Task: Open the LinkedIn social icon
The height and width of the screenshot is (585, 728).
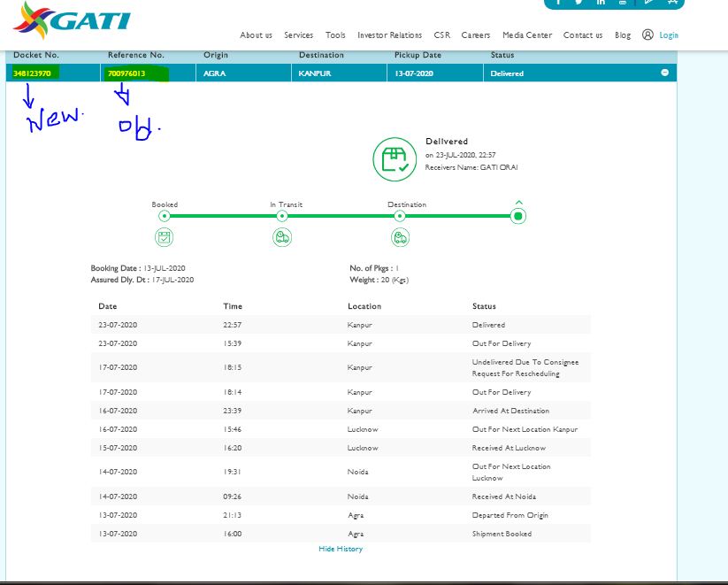Action: (601, 3)
